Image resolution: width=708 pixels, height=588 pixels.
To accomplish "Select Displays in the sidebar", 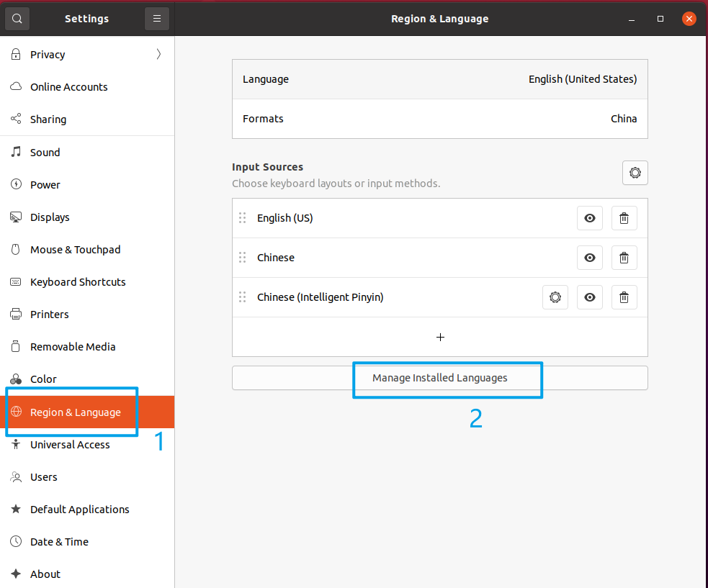I will (x=87, y=217).
